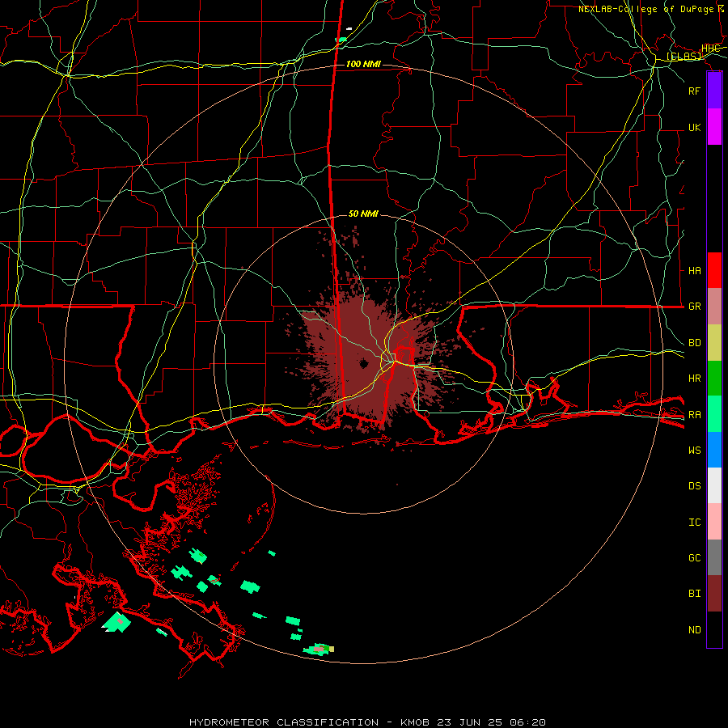Viewport: 728px width, 728px height.
Task: Click the BD yellow legend swatch
Action: 714,343
